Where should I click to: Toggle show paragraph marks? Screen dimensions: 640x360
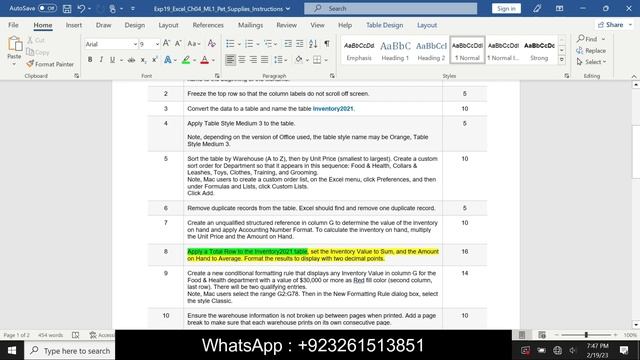327,44
